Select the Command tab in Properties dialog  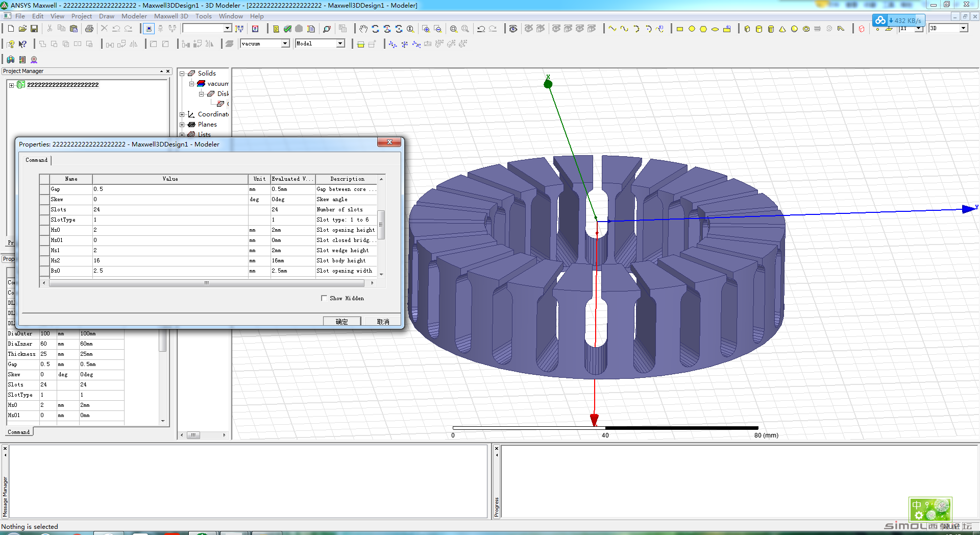tap(37, 160)
